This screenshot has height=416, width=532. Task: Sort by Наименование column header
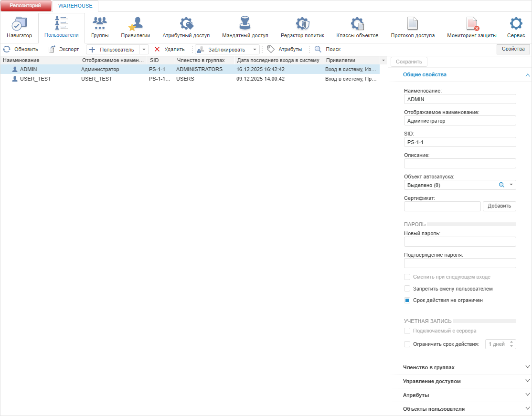tap(40, 61)
